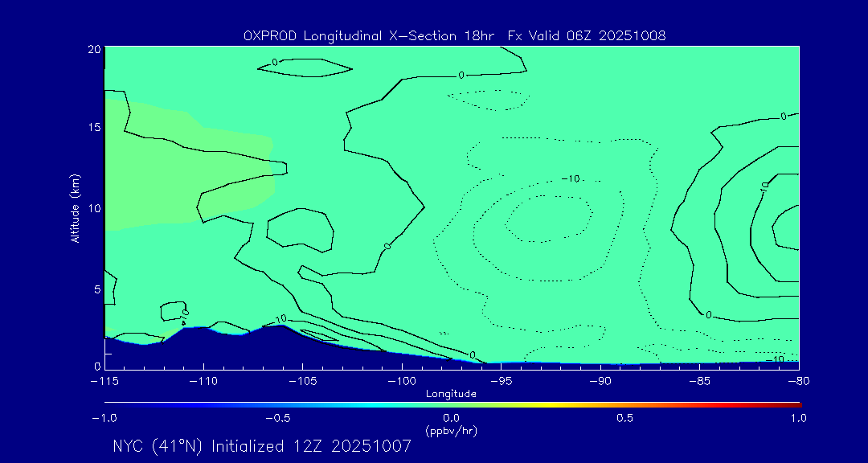Click the -10 contour label in the plot center
Screen dimensions: 868x463
pyautogui.click(x=570, y=178)
